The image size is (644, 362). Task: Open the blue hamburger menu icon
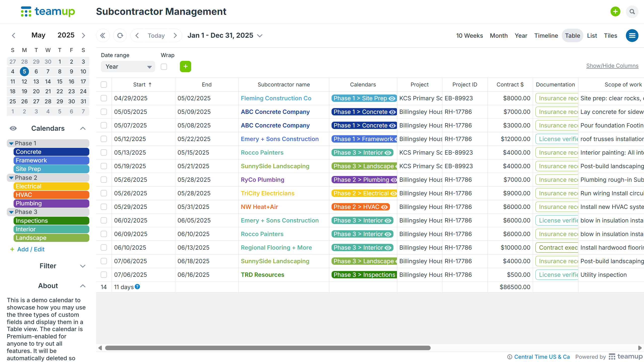coord(632,35)
